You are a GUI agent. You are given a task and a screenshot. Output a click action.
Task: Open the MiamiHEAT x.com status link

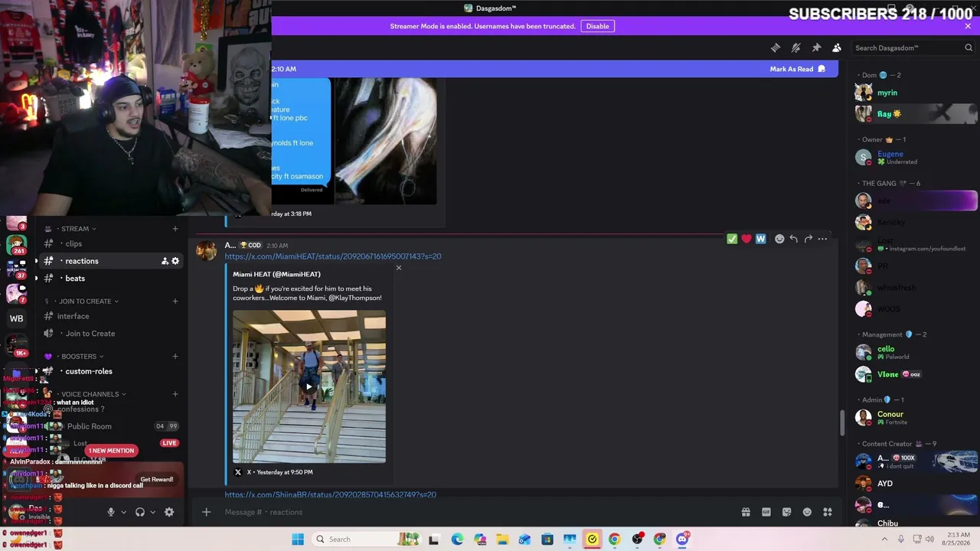tap(333, 256)
